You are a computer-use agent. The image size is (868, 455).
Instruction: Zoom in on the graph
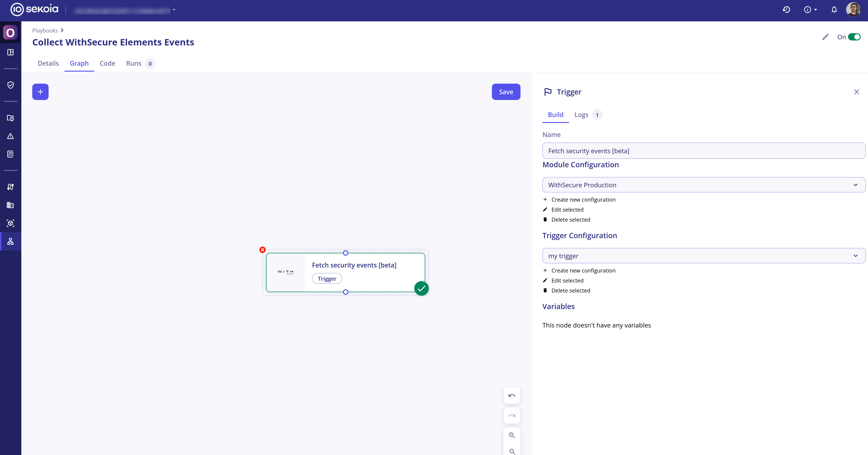[x=512, y=435]
